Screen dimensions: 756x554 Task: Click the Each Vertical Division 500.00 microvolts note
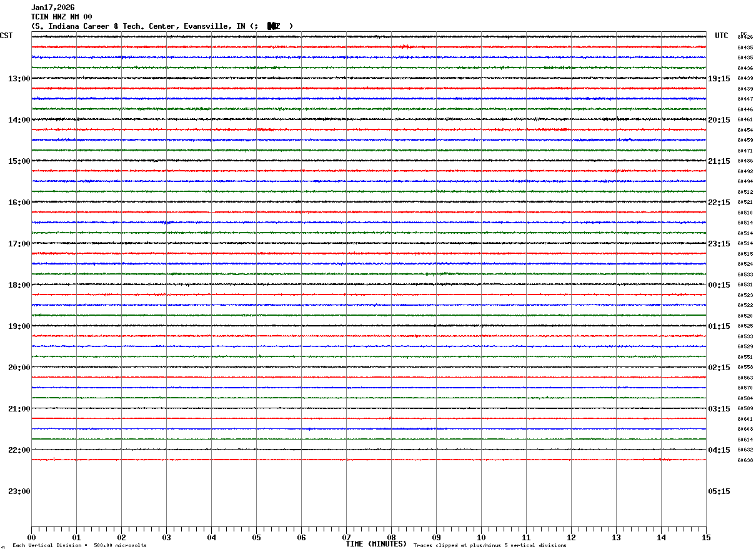tap(79, 546)
